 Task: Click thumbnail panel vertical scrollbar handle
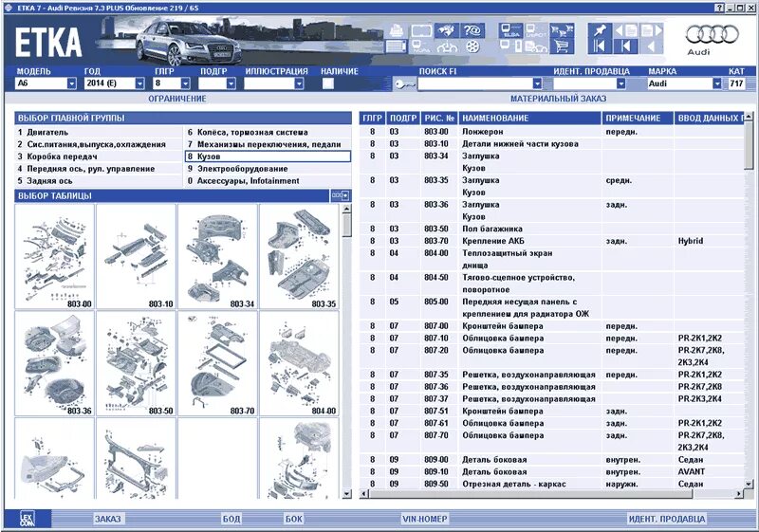(x=346, y=225)
